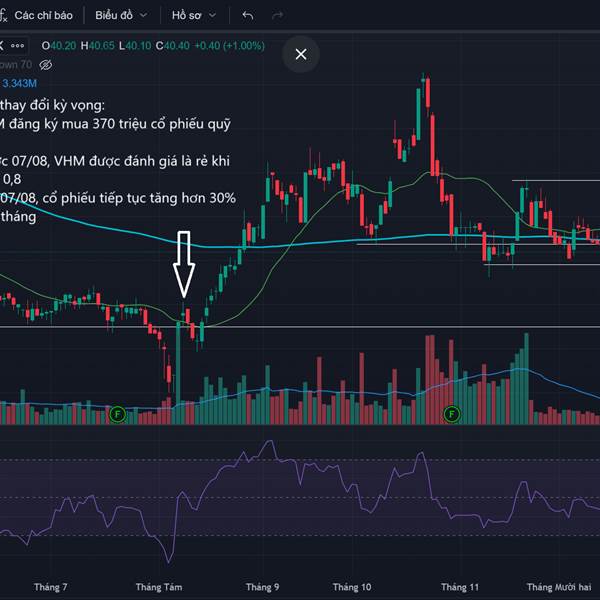This screenshot has width=600, height=600.
Task: Click the undo arrow icon
Action: pyautogui.click(x=248, y=16)
